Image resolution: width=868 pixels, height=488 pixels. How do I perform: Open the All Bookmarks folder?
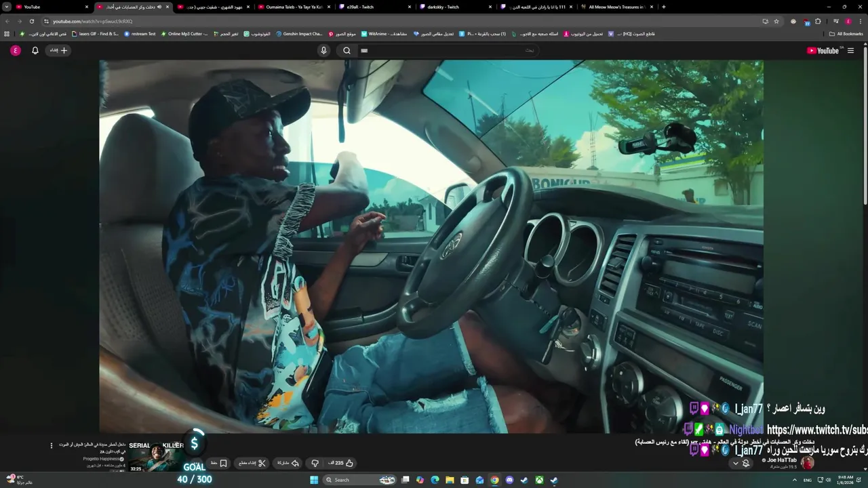click(x=846, y=33)
